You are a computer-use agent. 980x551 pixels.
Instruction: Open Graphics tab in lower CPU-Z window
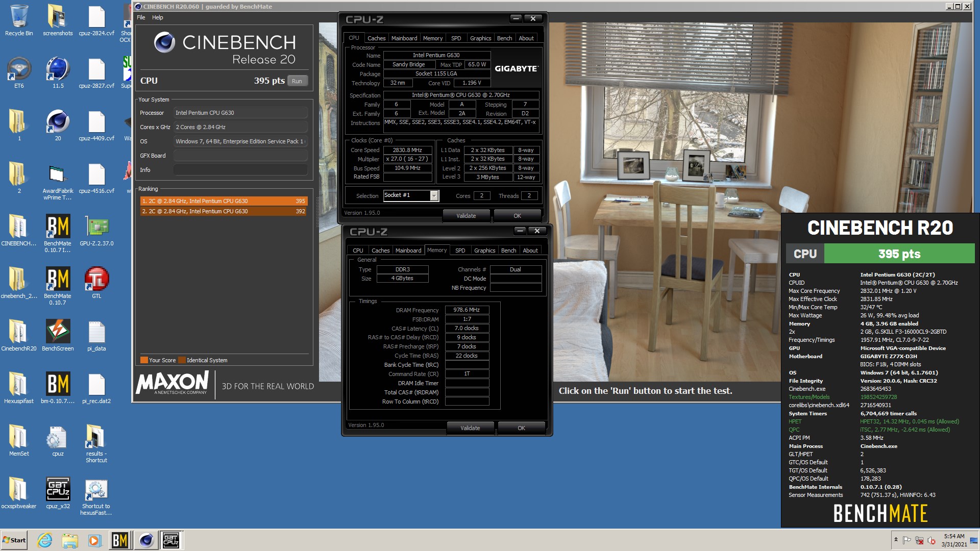pyautogui.click(x=484, y=251)
